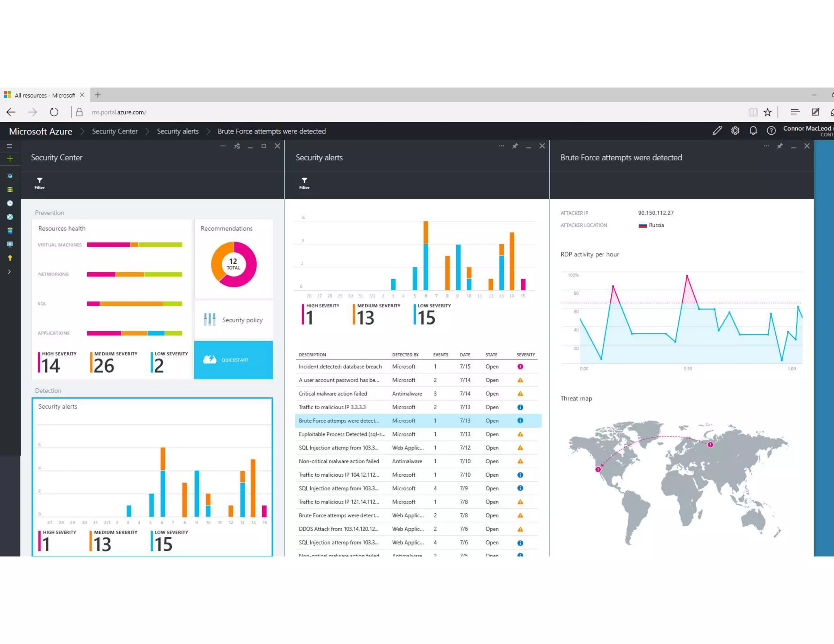This screenshot has width=834, height=644.
Task: Go to Security Center in breadcrumb
Action: point(114,131)
